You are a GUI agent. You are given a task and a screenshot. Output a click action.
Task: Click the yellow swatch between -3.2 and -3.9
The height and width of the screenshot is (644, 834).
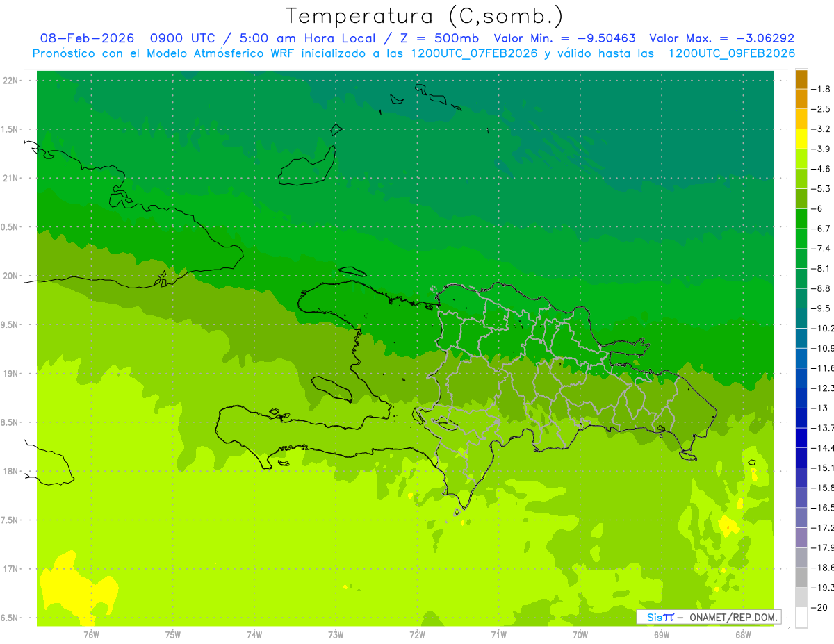click(801, 139)
